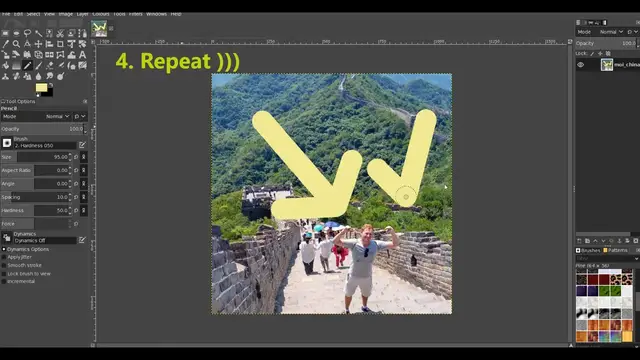Select the Eraser tool
This screenshot has height=360, width=640.
click(x=49, y=65)
